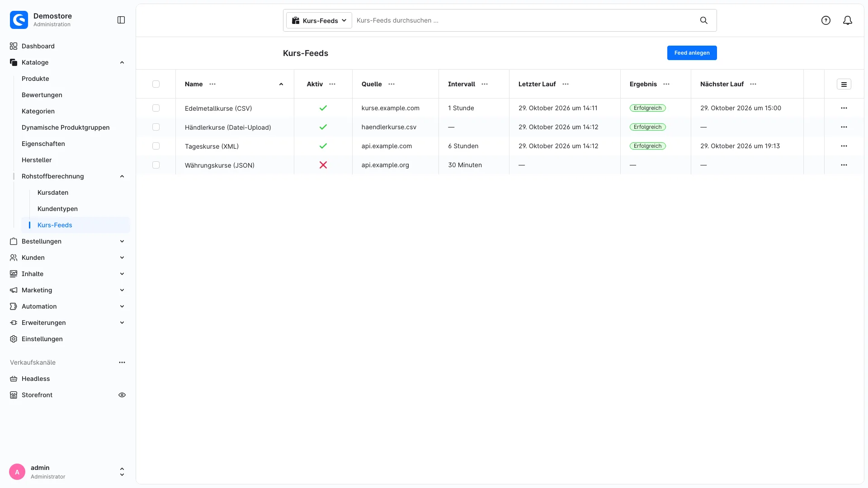The width and height of the screenshot is (868, 488).
Task: Open Quelle column options dots
Action: pyautogui.click(x=392, y=84)
